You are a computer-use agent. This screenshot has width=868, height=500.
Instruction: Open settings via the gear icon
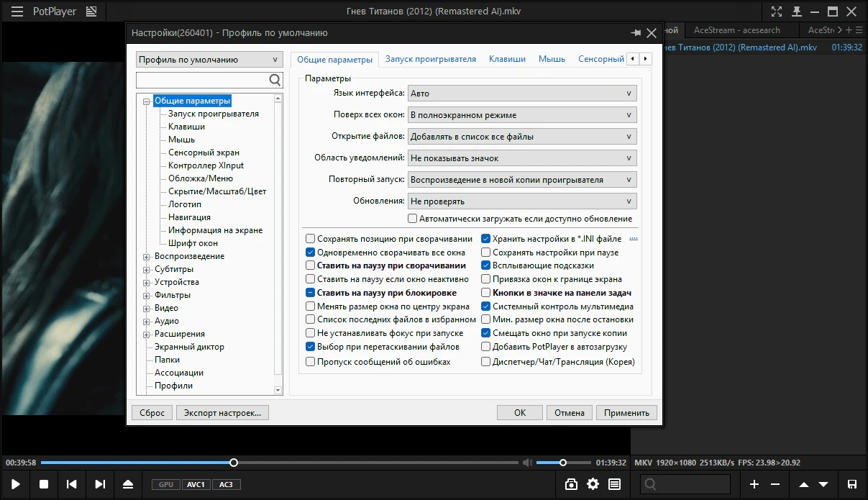coord(593,484)
